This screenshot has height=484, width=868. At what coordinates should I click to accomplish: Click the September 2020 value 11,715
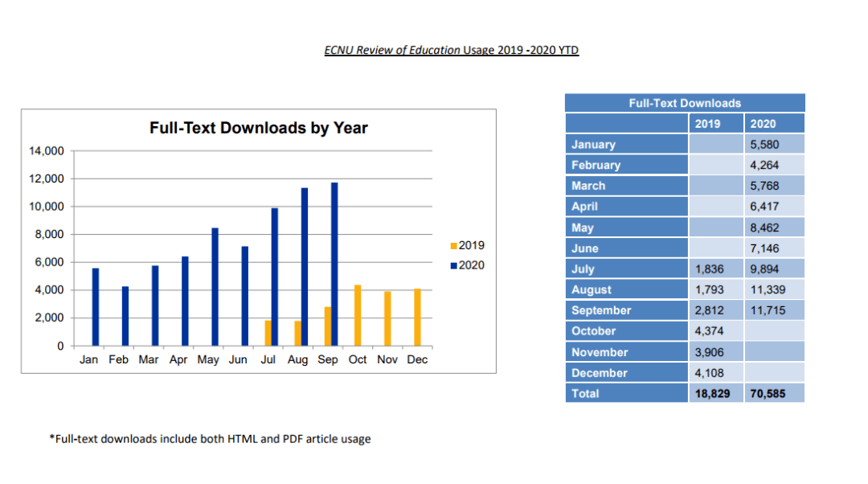[x=768, y=310]
